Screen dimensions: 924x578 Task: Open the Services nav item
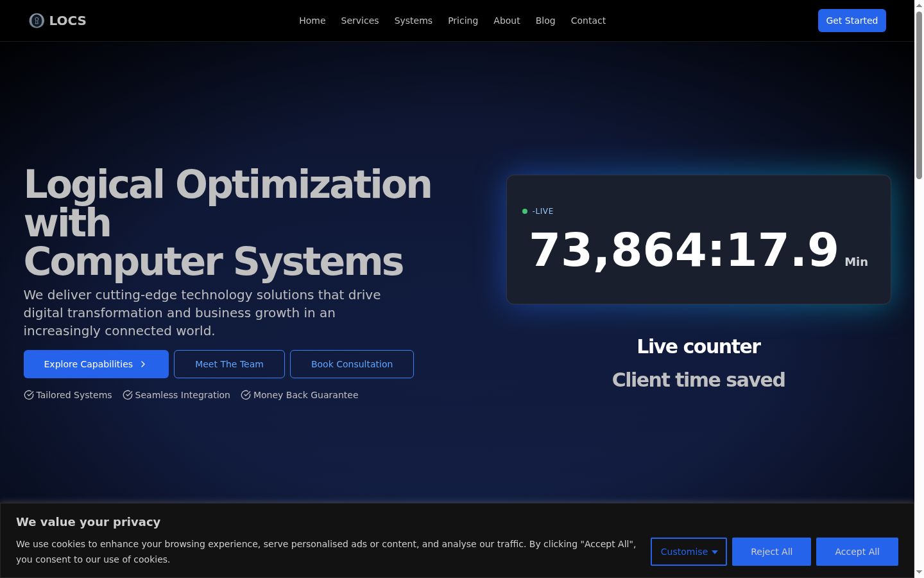coord(360,21)
